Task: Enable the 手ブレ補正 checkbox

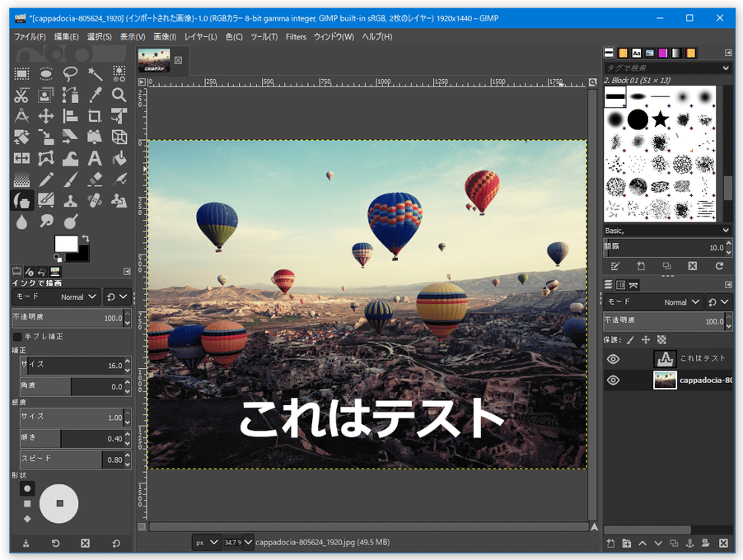Action: [17, 336]
